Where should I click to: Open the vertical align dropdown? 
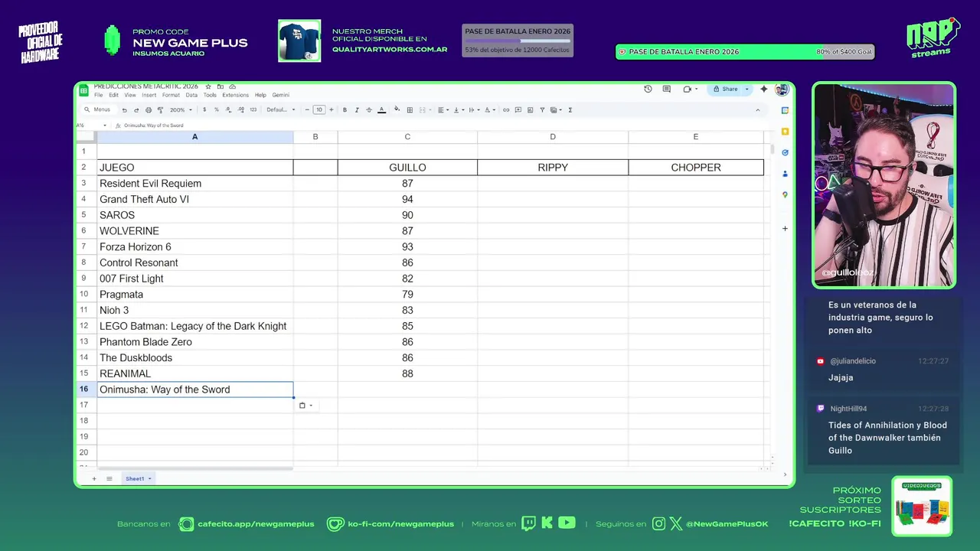click(458, 109)
